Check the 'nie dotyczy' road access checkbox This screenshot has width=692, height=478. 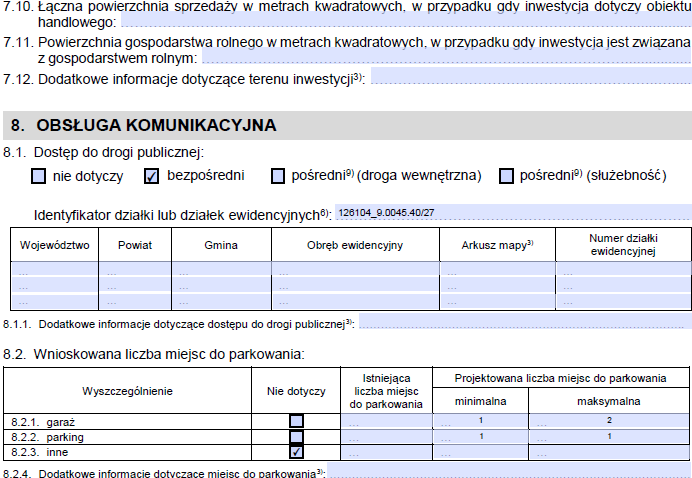pos(39,176)
